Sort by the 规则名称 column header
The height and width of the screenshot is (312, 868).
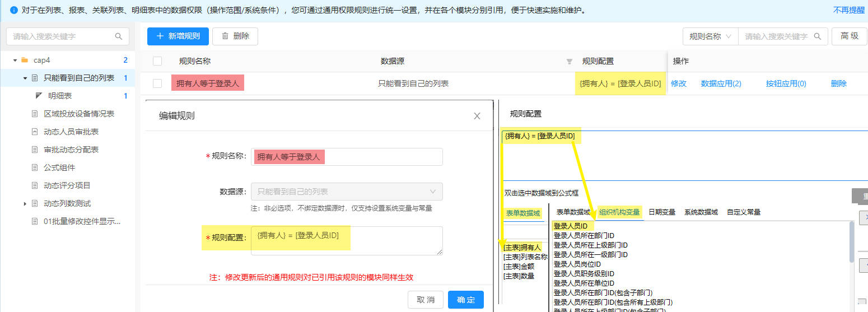(195, 61)
